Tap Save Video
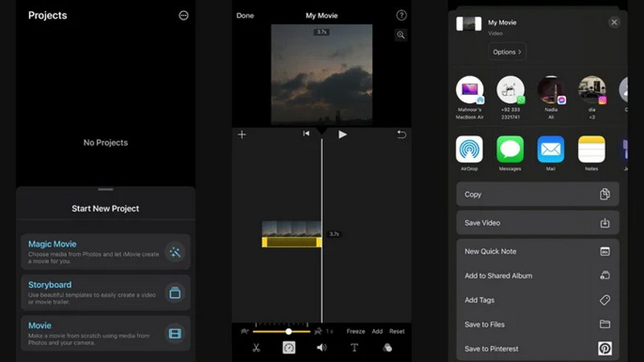 tap(538, 223)
